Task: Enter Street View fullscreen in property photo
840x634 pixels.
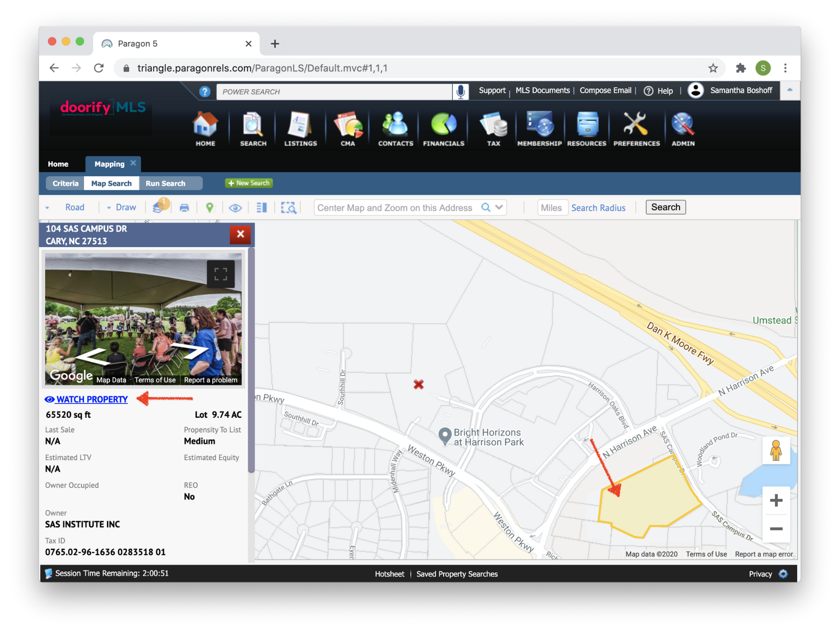Action: (220, 273)
